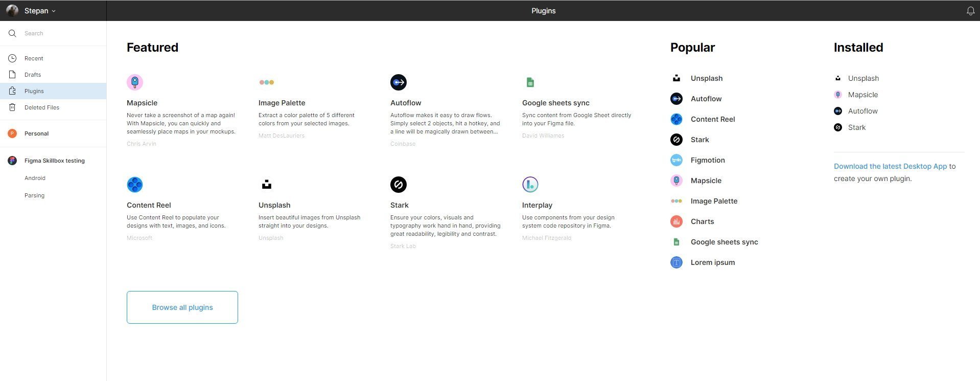Click the Stark icon under Installed
Image resolution: width=980 pixels, height=381 pixels.
838,127
